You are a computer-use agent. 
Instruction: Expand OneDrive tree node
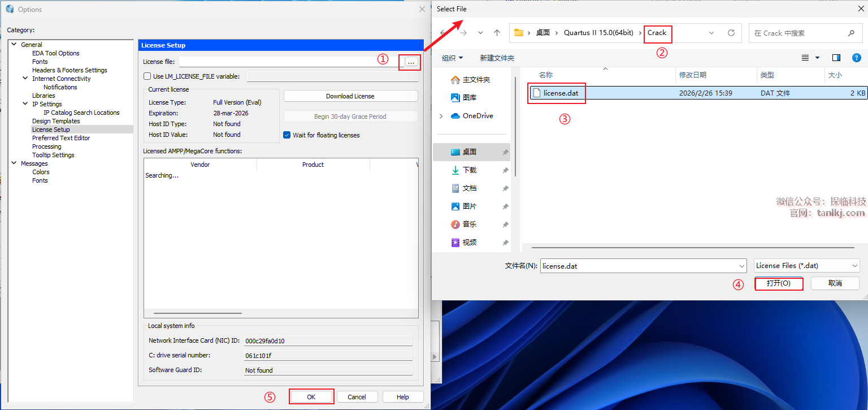441,116
